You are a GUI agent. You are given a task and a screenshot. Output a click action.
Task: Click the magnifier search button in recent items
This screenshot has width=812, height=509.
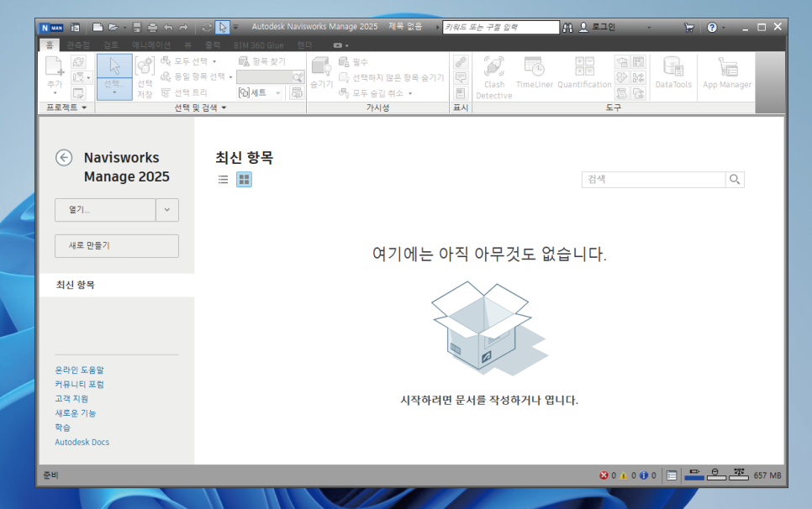coord(735,180)
